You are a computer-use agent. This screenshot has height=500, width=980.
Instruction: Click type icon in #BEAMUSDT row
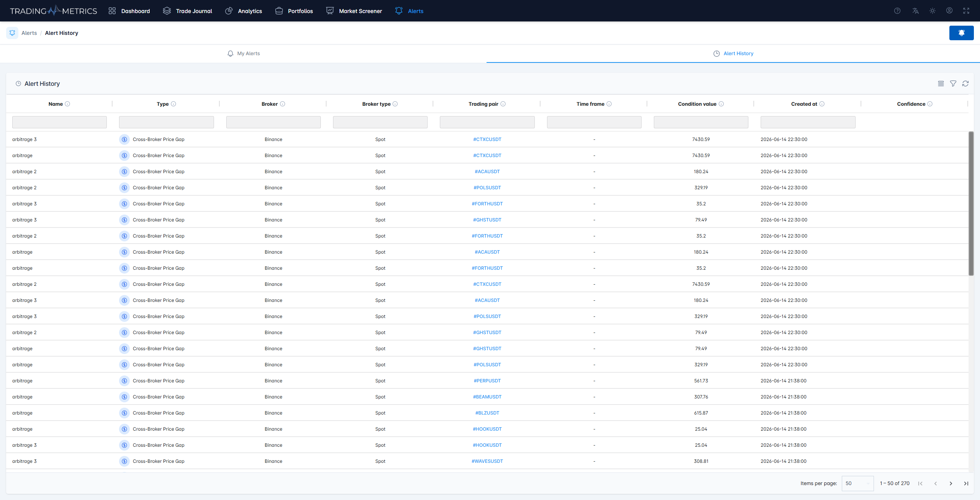124,397
